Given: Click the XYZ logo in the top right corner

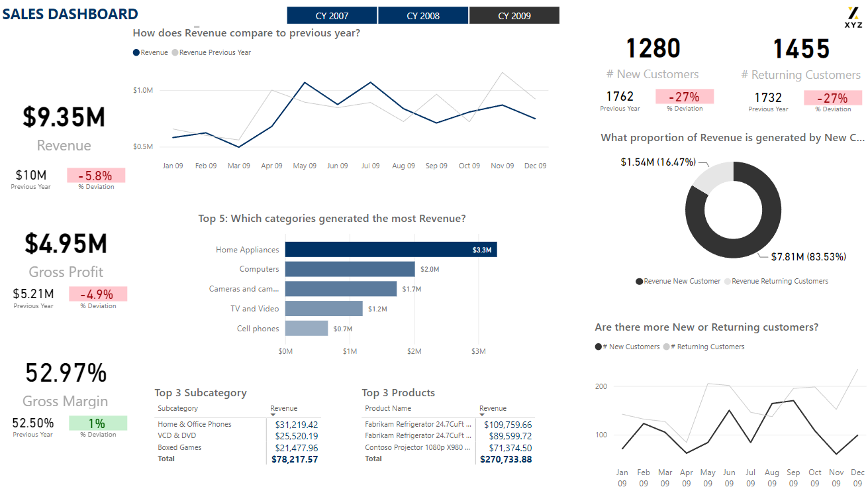Looking at the screenshot, I should [x=853, y=13].
